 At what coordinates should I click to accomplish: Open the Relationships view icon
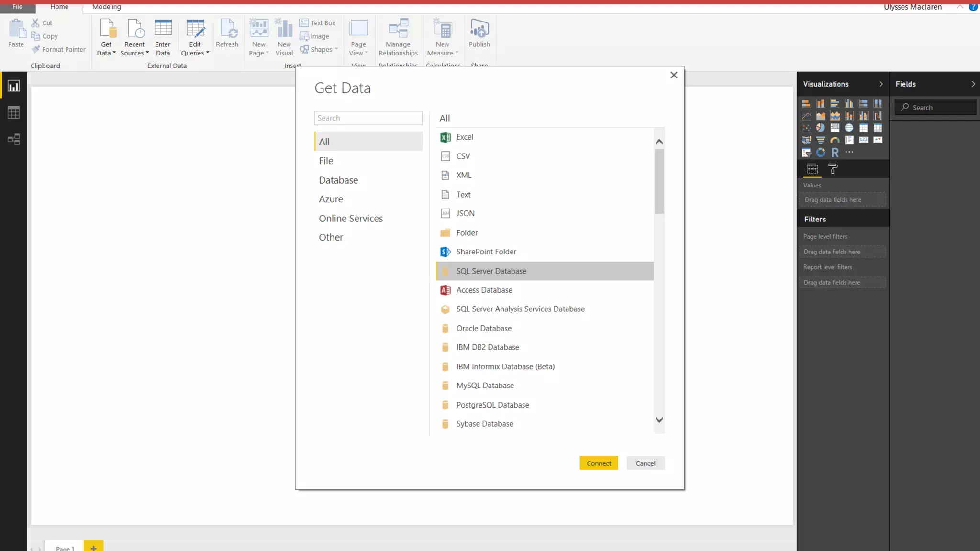pyautogui.click(x=13, y=139)
